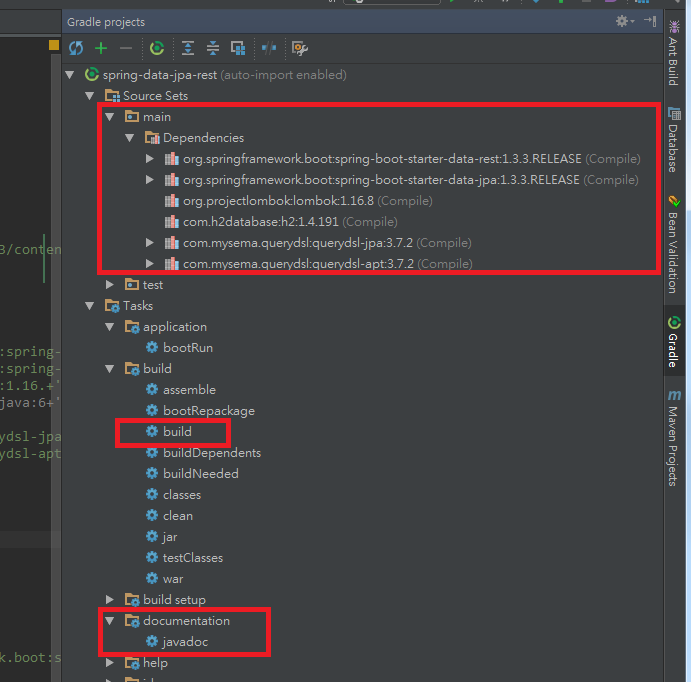Screen dimensions: 691x682
Task: Refresh all Gradle projects
Action: click(76, 48)
